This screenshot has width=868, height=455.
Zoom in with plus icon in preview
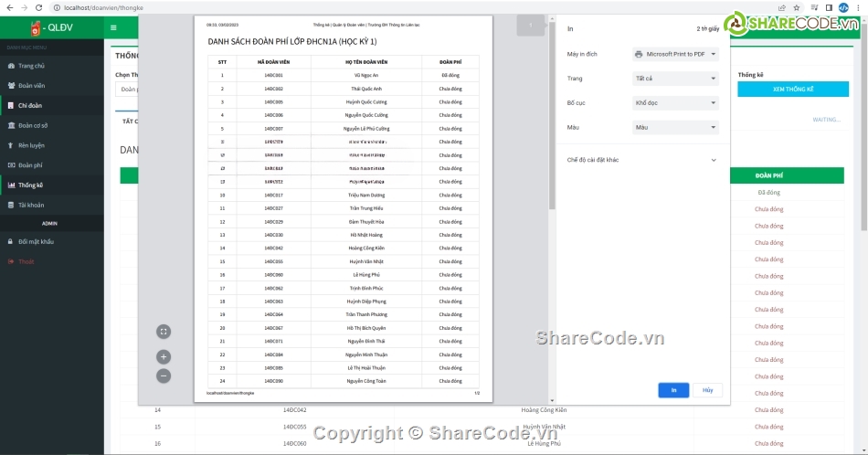point(164,357)
